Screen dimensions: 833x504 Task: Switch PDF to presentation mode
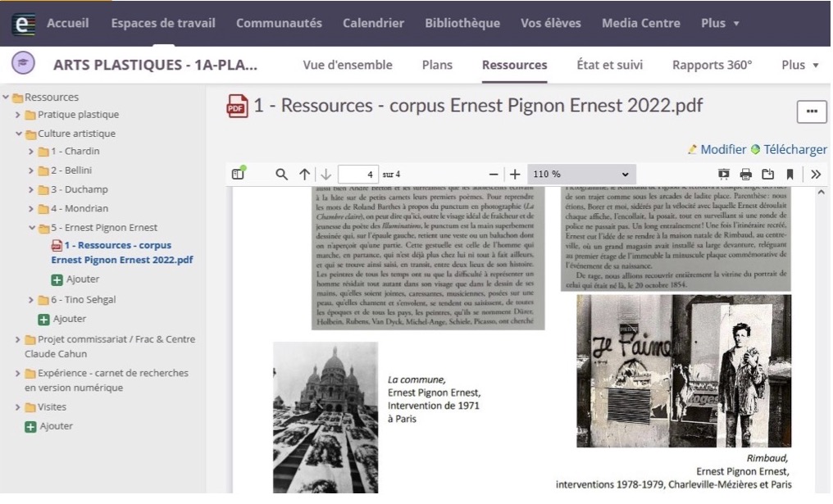723,175
